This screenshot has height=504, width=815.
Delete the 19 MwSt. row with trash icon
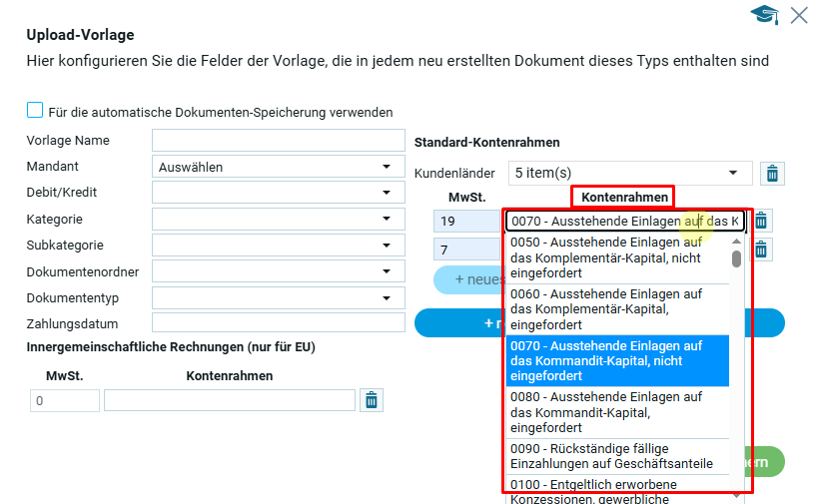coord(761,221)
